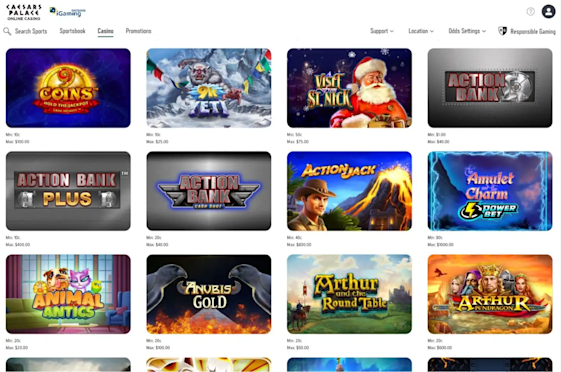561x372 pixels.
Task: Expand the Odds Settings dropdown
Action: 467,31
